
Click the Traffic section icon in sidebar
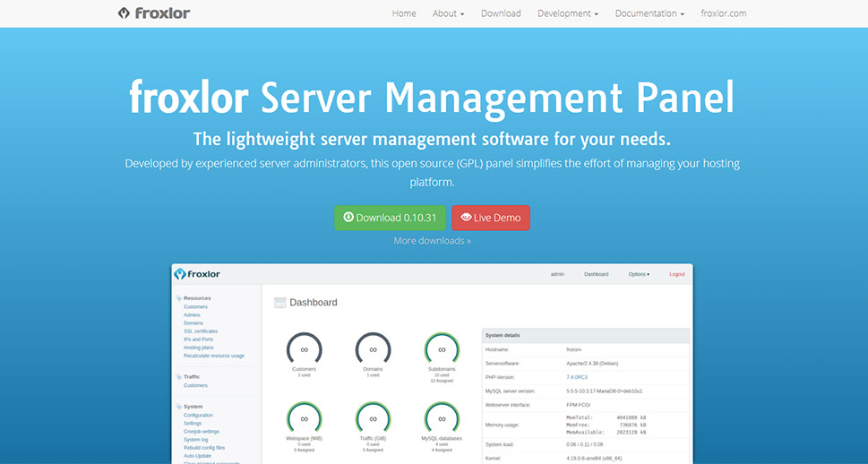(x=178, y=377)
